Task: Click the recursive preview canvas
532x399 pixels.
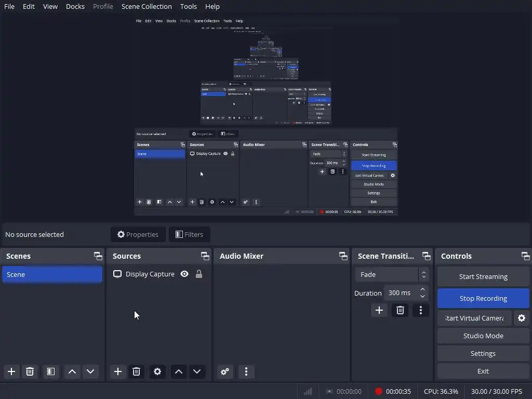Action: (265, 117)
